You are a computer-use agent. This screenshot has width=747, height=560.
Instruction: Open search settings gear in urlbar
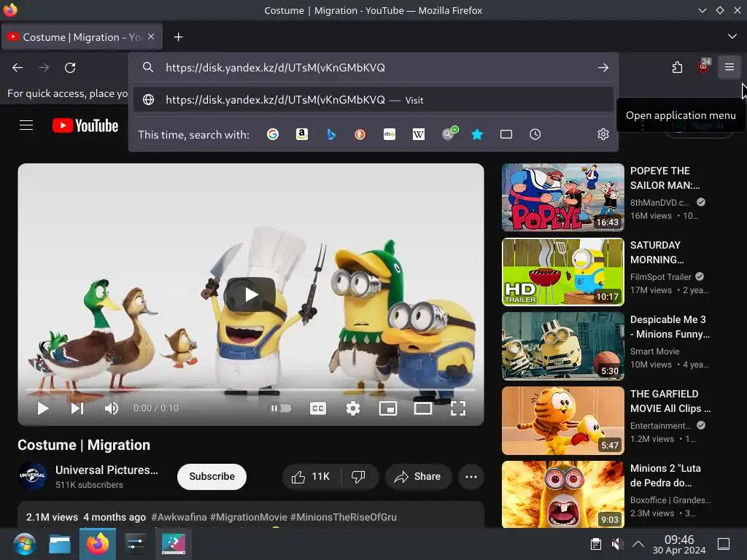[603, 134]
